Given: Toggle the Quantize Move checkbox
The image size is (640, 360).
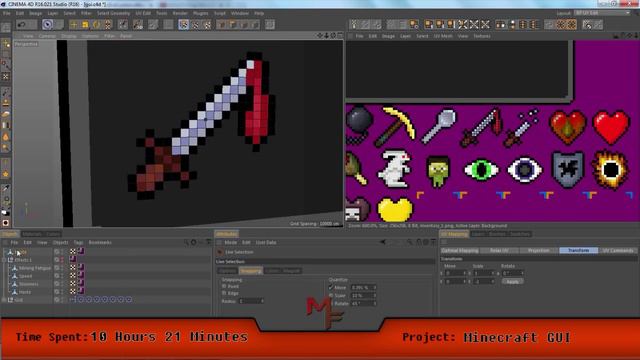Looking at the screenshot, I should [331, 287].
